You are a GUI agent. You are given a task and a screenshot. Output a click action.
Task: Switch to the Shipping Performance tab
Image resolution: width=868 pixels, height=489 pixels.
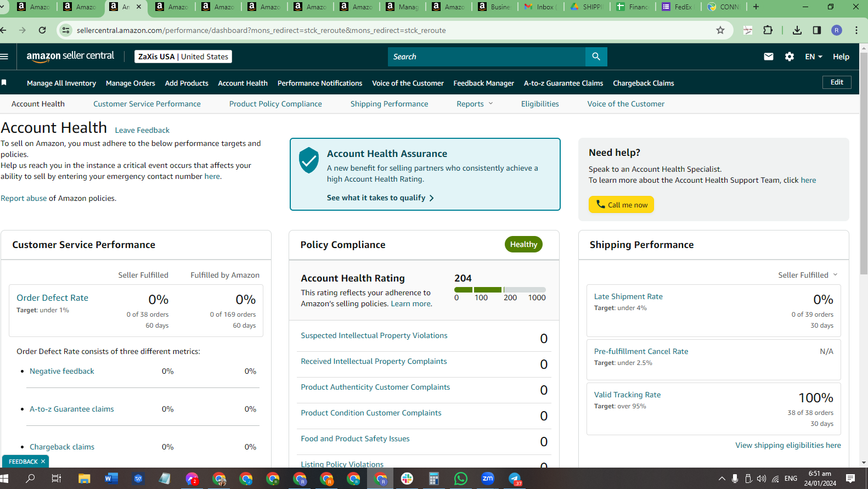point(390,104)
